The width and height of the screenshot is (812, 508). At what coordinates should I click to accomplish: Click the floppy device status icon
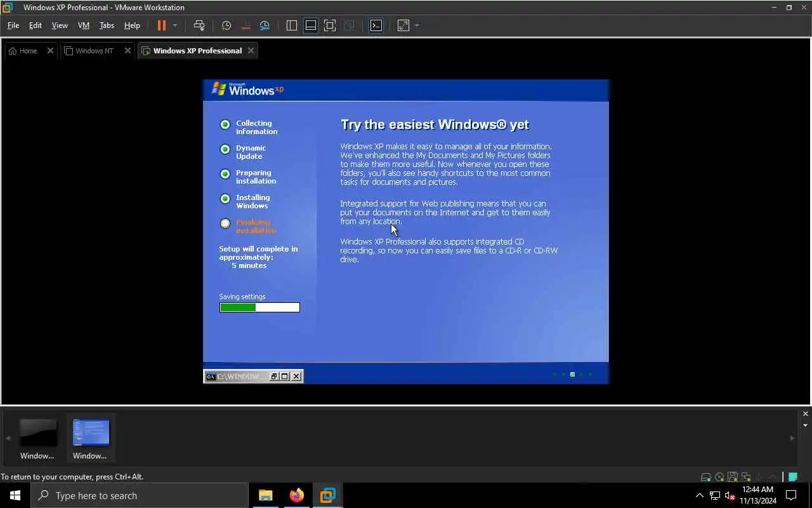[733, 477]
